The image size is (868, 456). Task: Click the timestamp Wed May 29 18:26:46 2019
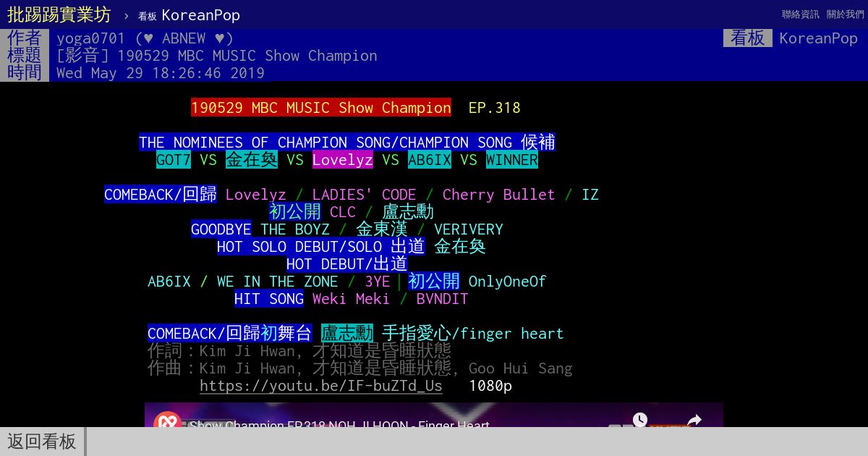[x=161, y=73]
